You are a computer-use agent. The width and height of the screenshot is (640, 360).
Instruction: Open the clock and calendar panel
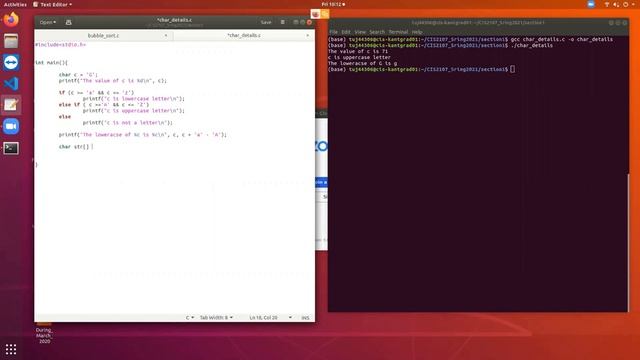333,4
